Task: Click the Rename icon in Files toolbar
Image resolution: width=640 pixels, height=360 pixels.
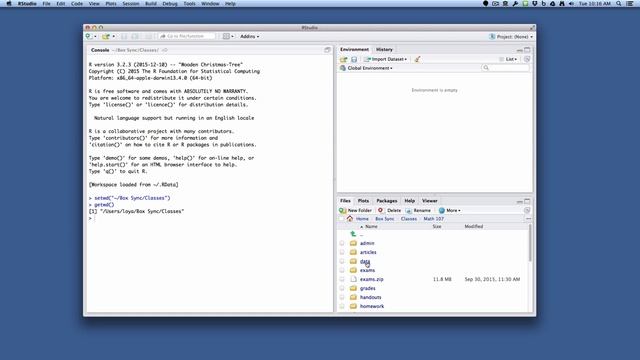Action: [x=409, y=211]
